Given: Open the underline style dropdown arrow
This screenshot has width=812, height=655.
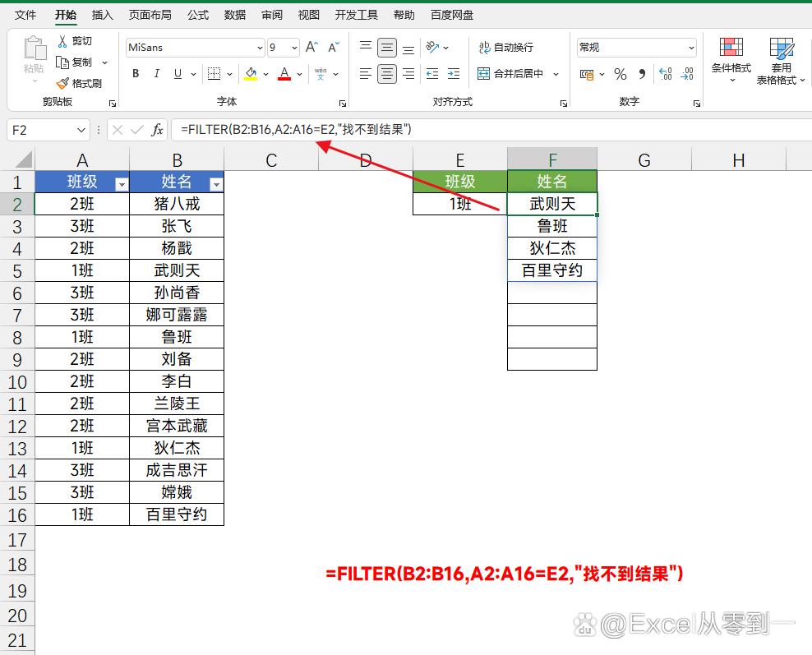Looking at the screenshot, I should click(x=194, y=74).
